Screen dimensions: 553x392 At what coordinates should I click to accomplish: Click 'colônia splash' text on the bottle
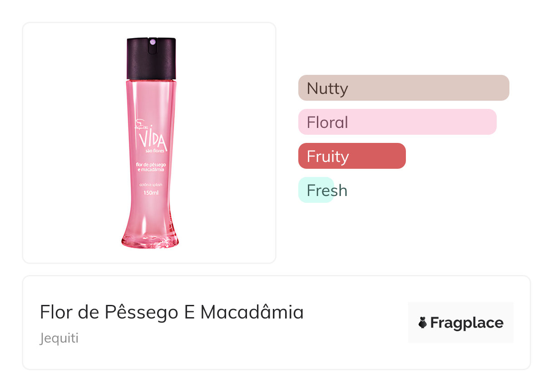coord(150,185)
